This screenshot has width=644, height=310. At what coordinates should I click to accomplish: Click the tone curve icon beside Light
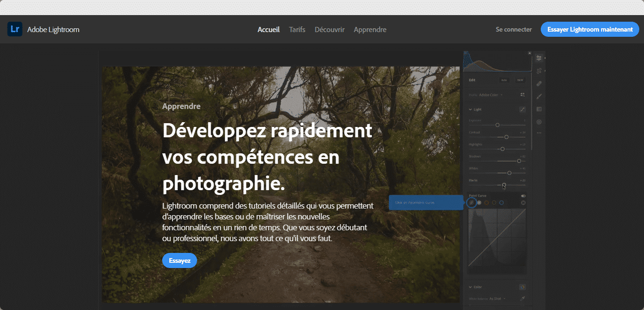pyautogui.click(x=522, y=109)
